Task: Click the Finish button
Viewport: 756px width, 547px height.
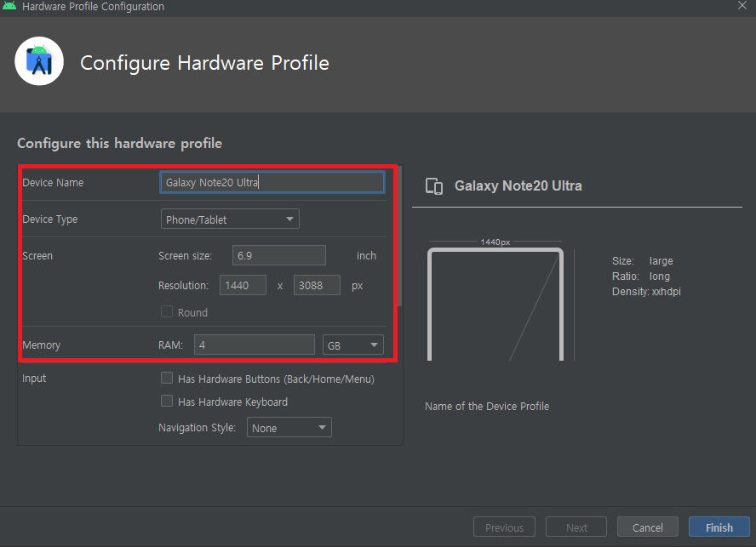Action: [719, 527]
